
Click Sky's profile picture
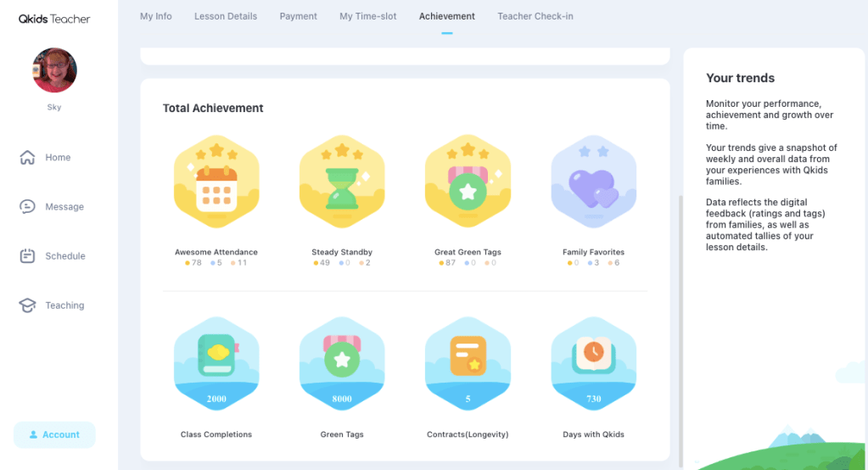click(x=54, y=70)
